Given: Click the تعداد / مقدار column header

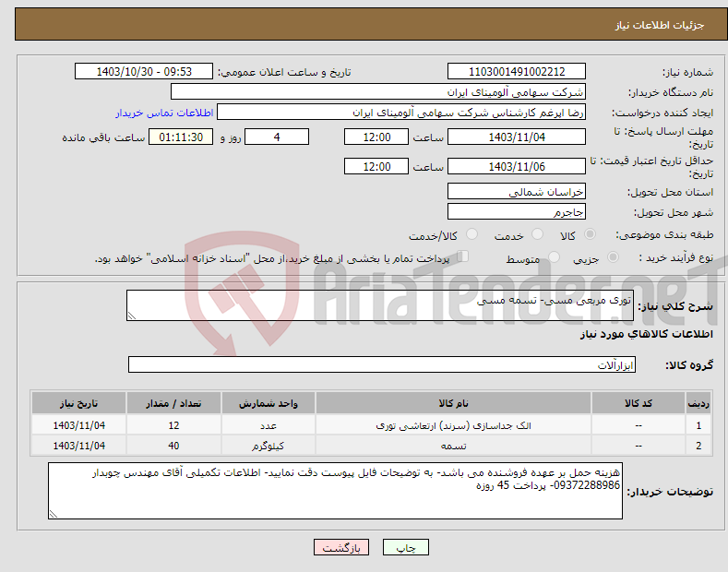Looking at the screenshot, I should (x=173, y=403).
